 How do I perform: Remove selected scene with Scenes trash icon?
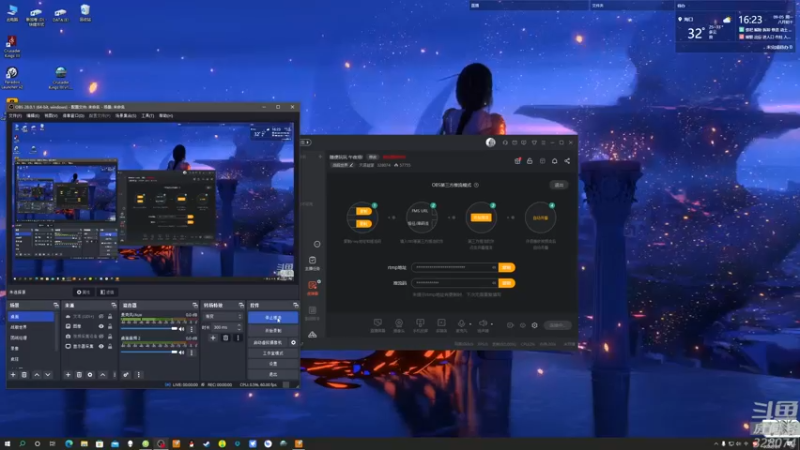[x=24, y=374]
